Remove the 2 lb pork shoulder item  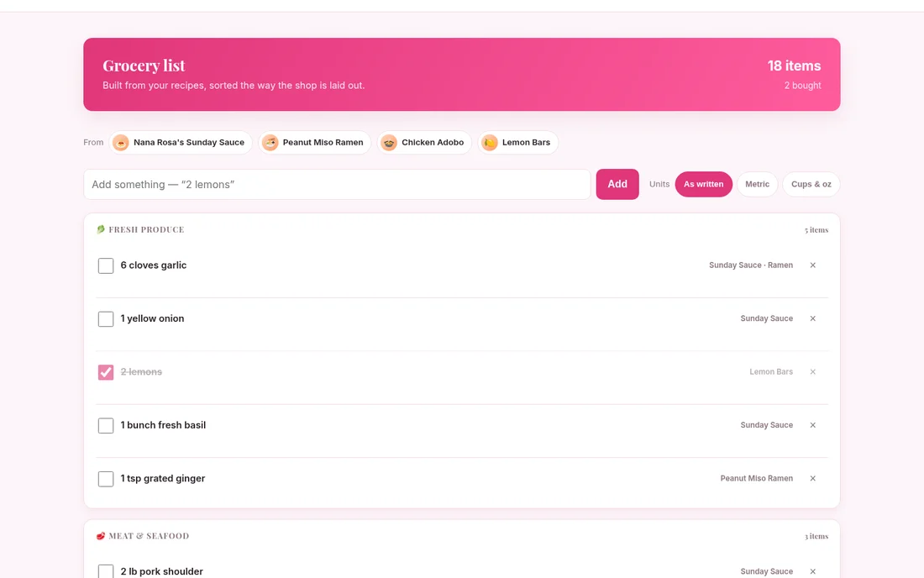(812, 571)
